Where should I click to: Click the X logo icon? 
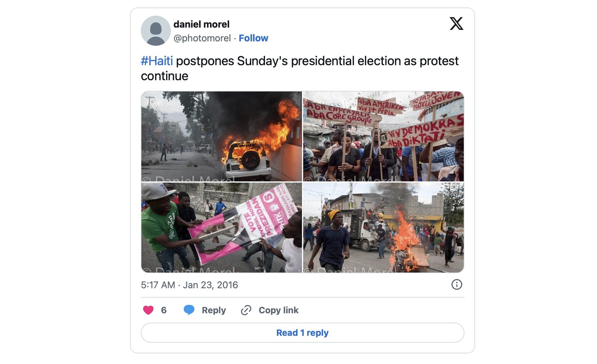click(x=456, y=24)
